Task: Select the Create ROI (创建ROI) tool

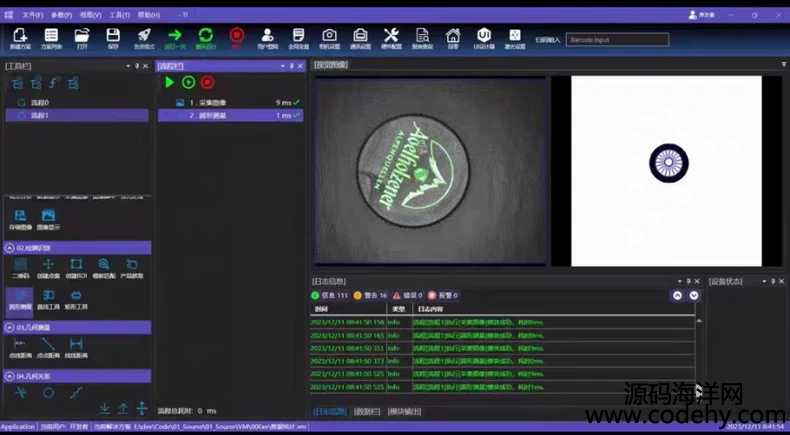Action: (x=76, y=269)
